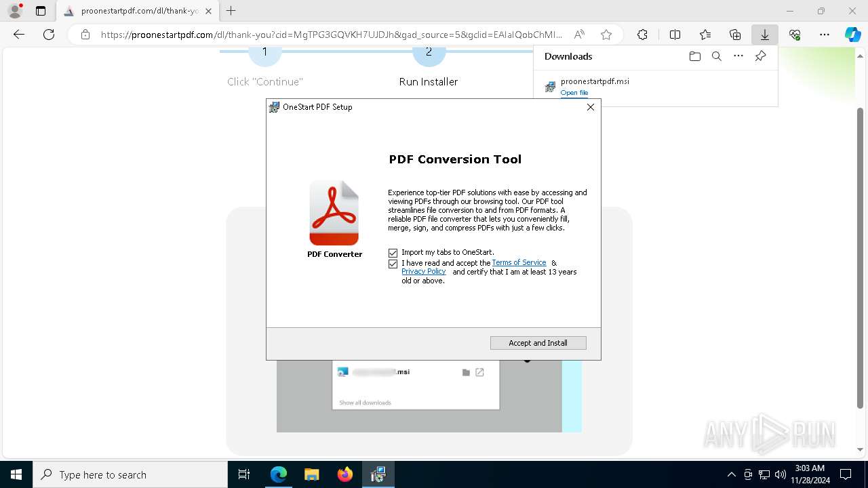Uncheck the accept Terms of Service checkbox
Screen dimensions: 868x488
[x=393, y=264]
